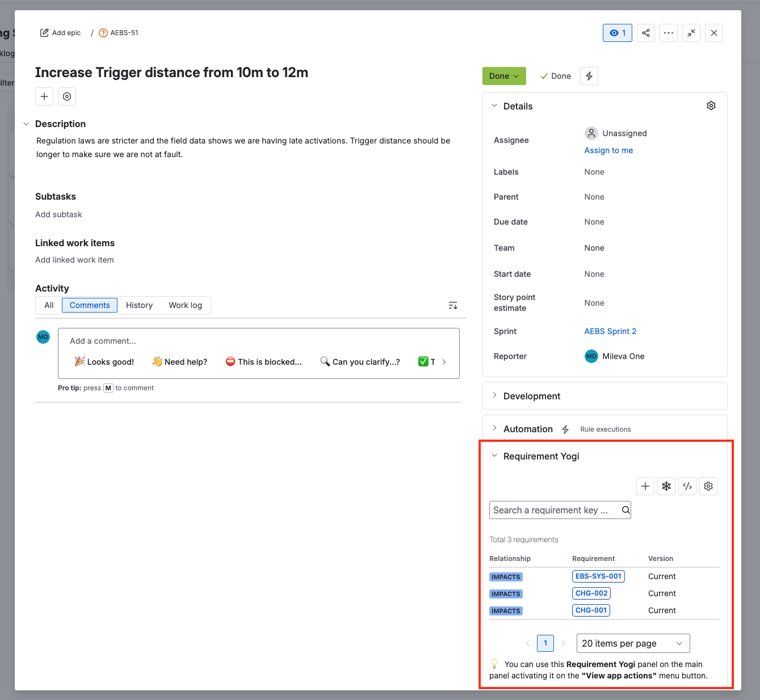Go to previous requirements page arrow
The image size is (760, 700).
click(527, 643)
